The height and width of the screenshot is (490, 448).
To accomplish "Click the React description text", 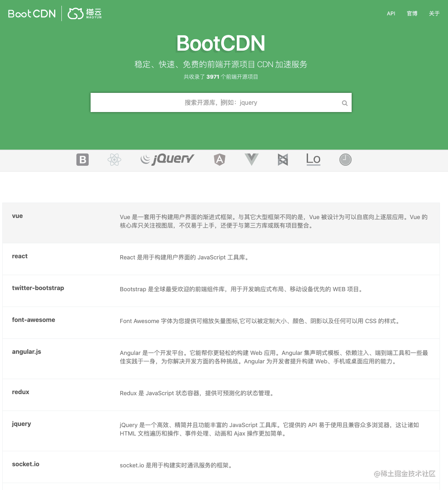I will [185, 257].
